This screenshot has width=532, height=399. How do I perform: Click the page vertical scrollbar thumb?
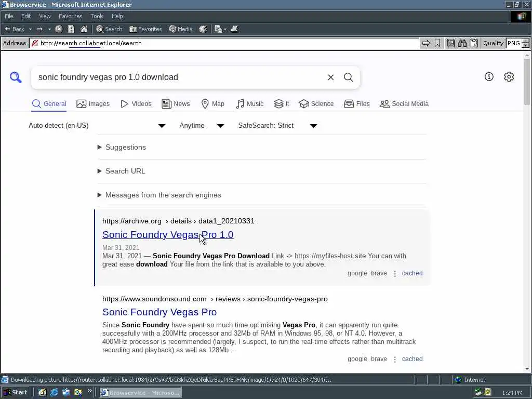[527, 82]
